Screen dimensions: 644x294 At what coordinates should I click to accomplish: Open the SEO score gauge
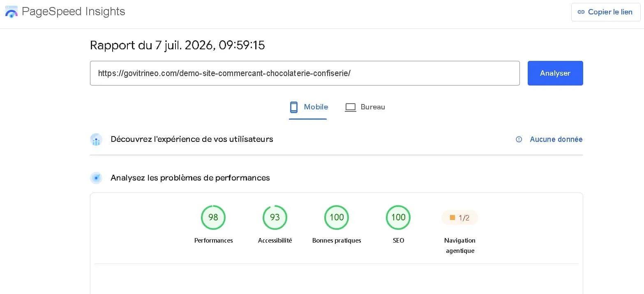(x=398, y=217)
